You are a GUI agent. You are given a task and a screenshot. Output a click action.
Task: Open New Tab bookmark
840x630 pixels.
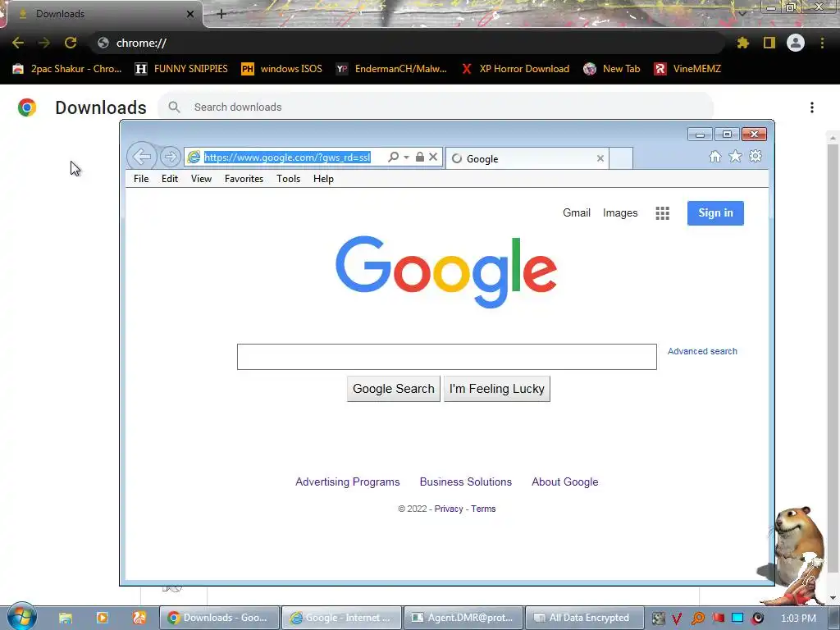click(612, 69)
